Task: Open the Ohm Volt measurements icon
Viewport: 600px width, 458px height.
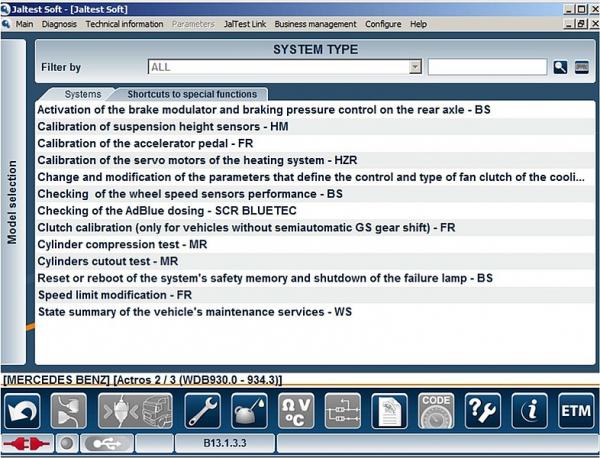Action: (x=296, y=411)
